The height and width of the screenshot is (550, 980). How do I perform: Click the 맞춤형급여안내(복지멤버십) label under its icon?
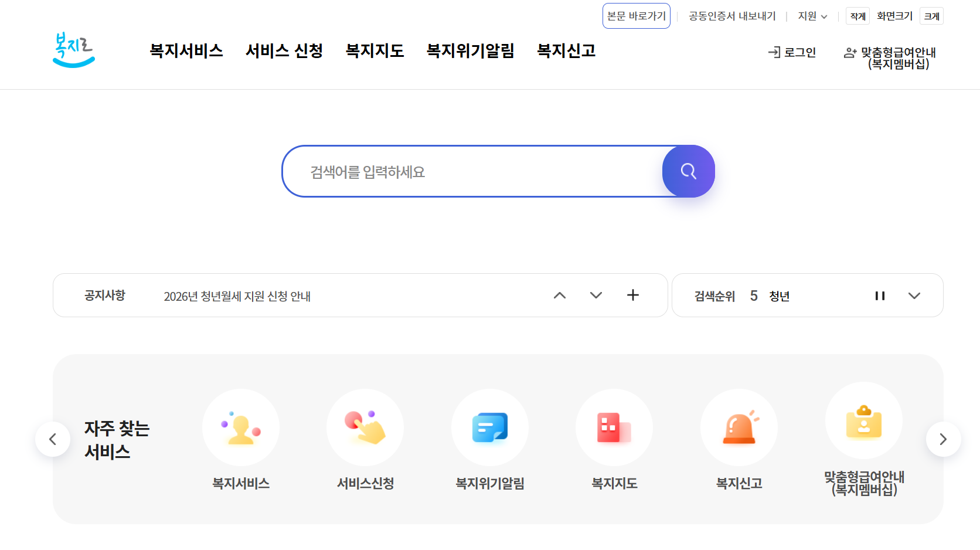864,483
